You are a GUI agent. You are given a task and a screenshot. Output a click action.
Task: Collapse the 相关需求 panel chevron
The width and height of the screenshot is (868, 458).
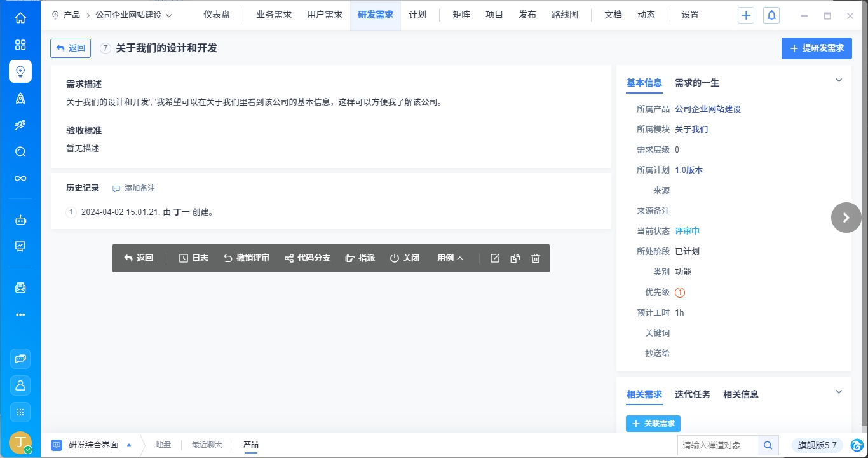838,392
